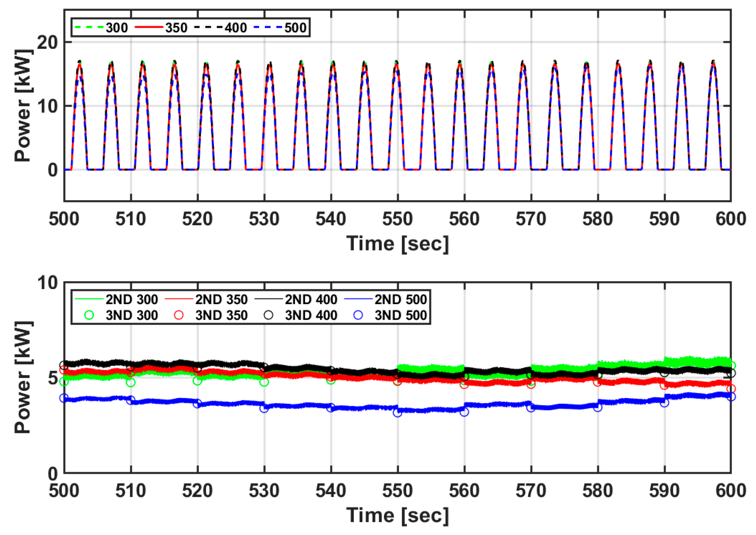
Task: Click the 3ND 500 label in the bottom legend
Action: click(401, 315)
